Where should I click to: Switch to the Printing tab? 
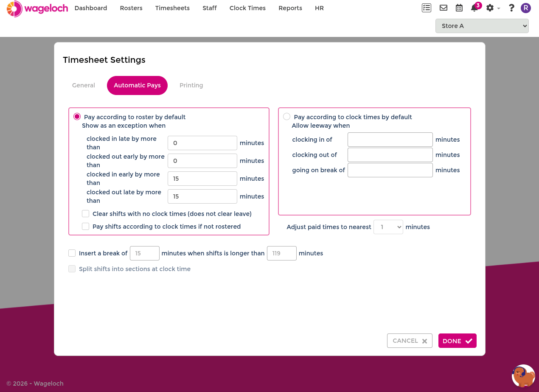point(191,85)
